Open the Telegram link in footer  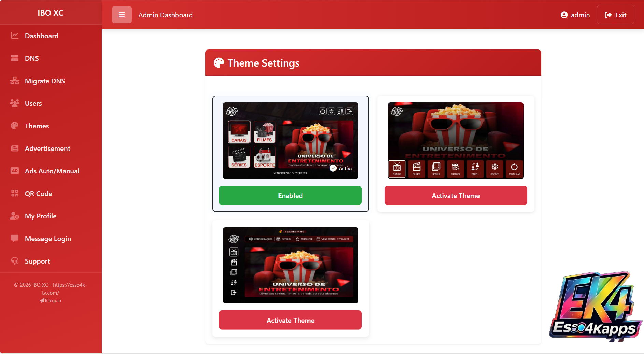coord(51,301)
